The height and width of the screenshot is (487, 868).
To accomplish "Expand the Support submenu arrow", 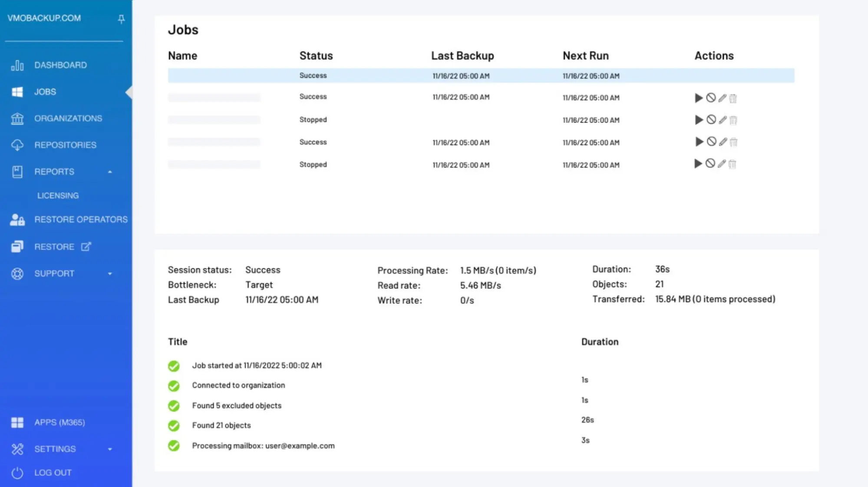I will pos(110,274).
